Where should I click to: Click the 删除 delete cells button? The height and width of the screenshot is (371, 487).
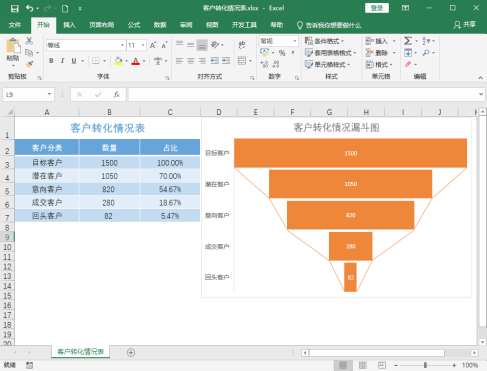pos(377,53)
